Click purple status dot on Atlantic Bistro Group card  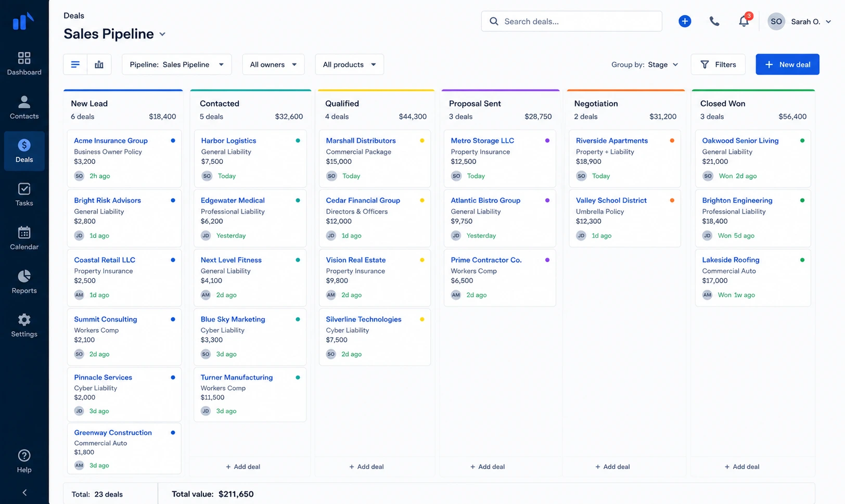click(x=547, y=200)
